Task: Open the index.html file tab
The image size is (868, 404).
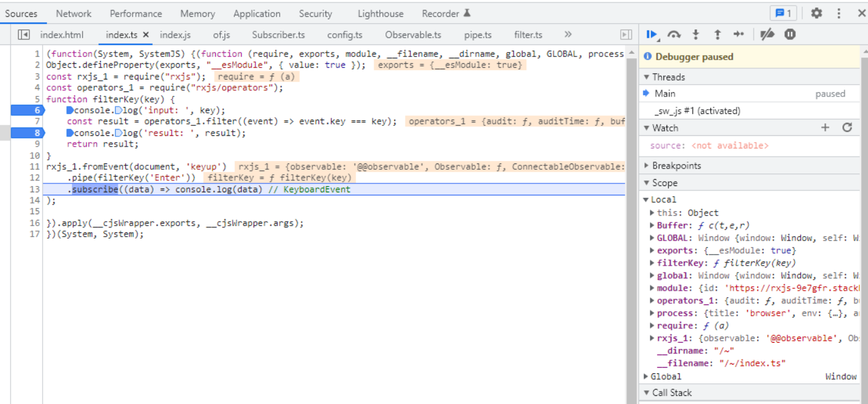Action: (61, 34)
